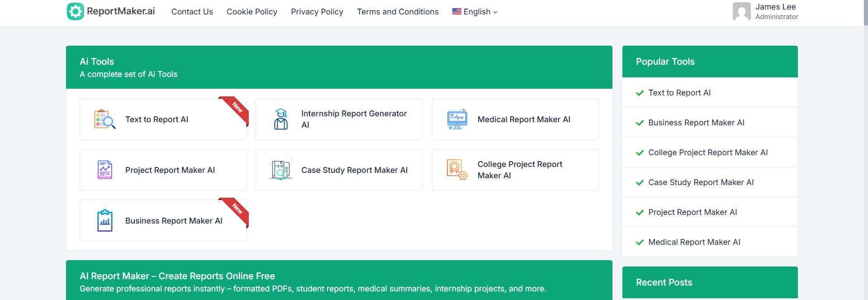Open Case Study Report Maker AI popular link
This screenshot has height=300, width=868.
701,182
